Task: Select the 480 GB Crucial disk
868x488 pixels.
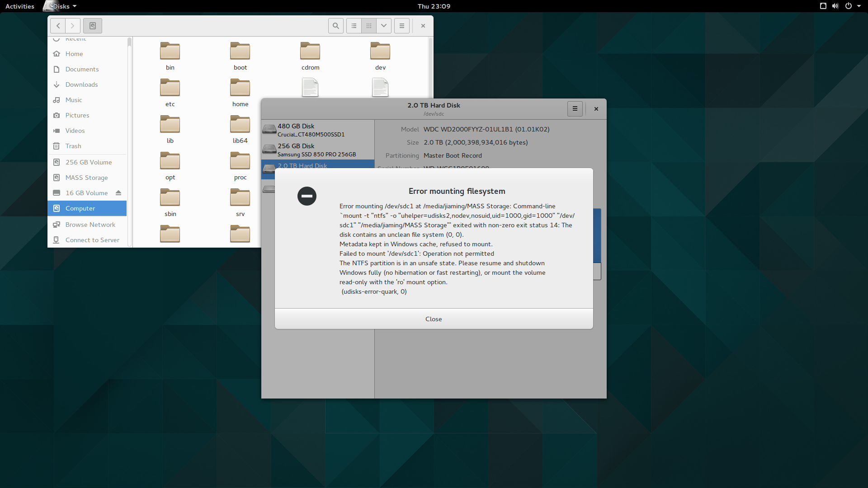Action: point(317,130)
